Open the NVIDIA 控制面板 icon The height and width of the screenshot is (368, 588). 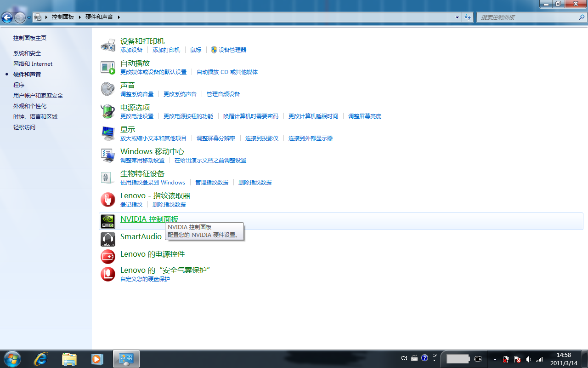(108, 221)
